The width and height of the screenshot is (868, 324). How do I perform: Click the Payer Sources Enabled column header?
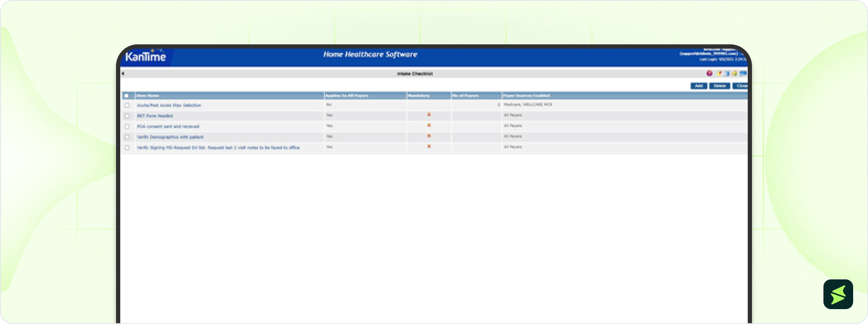tap(625, 96)
